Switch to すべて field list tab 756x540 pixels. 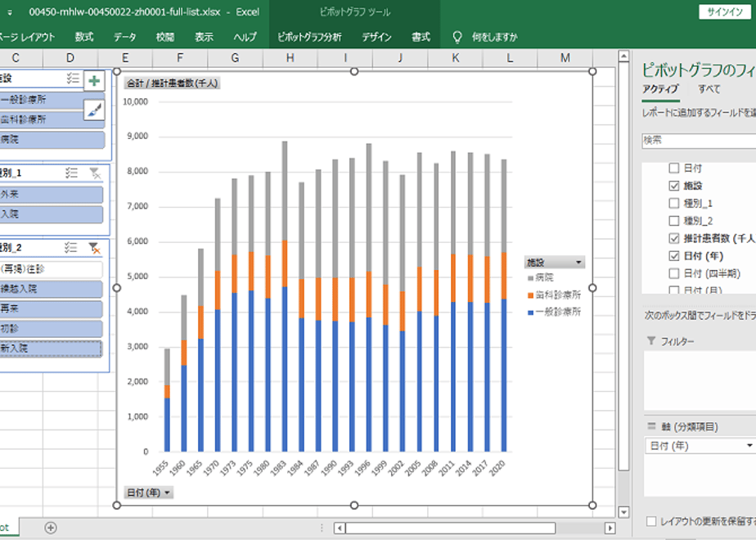coord(709,88)
